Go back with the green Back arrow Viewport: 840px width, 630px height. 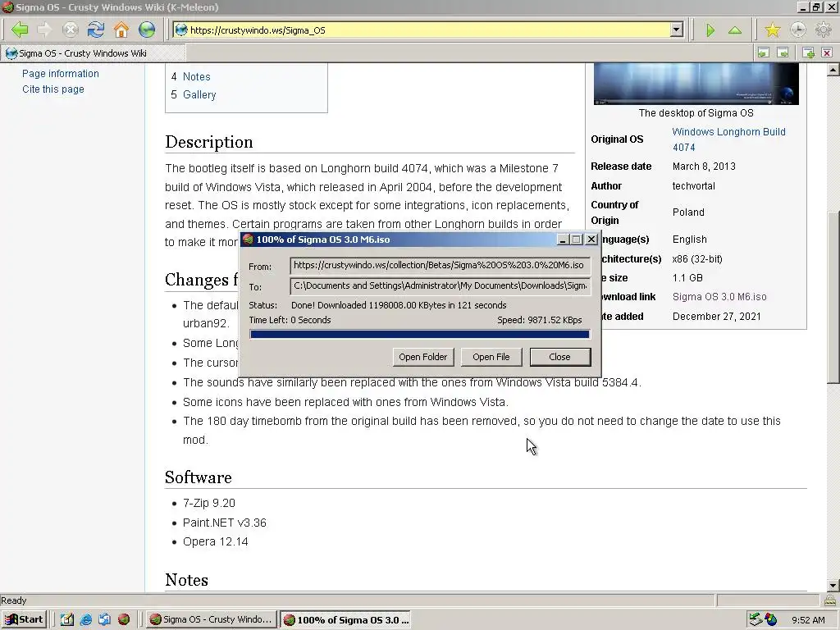[20, 30]
